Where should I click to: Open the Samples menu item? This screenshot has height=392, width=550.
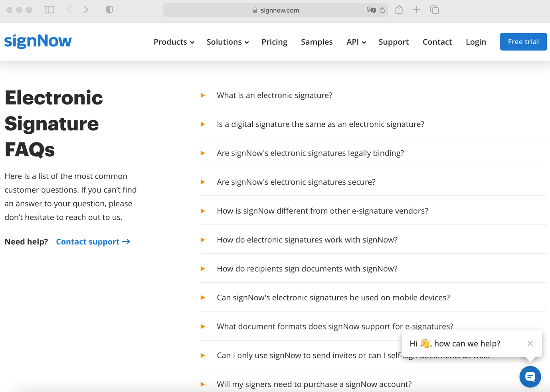pyautogui.click(x=317, y=42)
